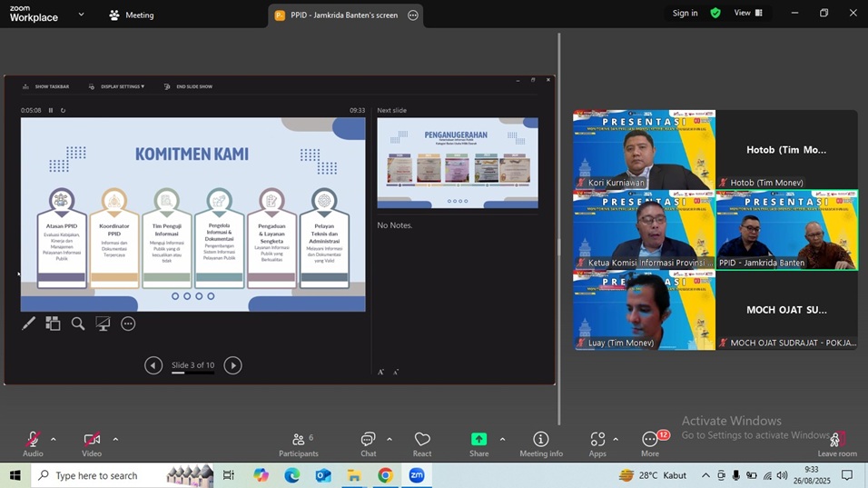Expand Video options arrow
Screen dimensions: 868x488
tap(115, 439)
